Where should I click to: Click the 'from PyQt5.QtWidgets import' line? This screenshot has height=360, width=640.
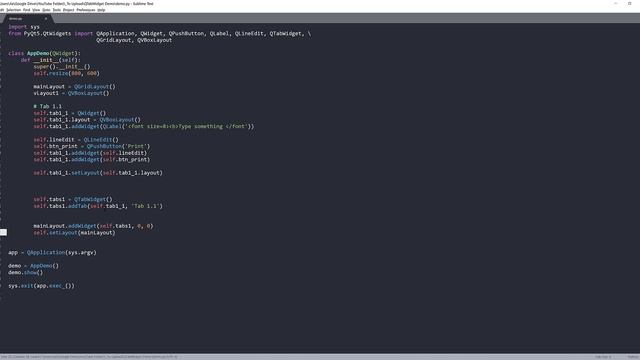click(160, 33)
